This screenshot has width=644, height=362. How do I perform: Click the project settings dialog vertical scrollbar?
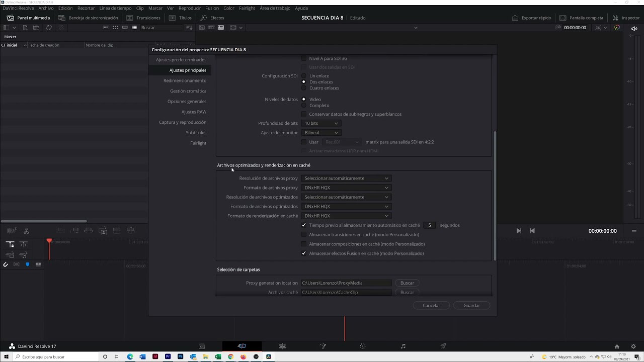[x=495, y=195]
